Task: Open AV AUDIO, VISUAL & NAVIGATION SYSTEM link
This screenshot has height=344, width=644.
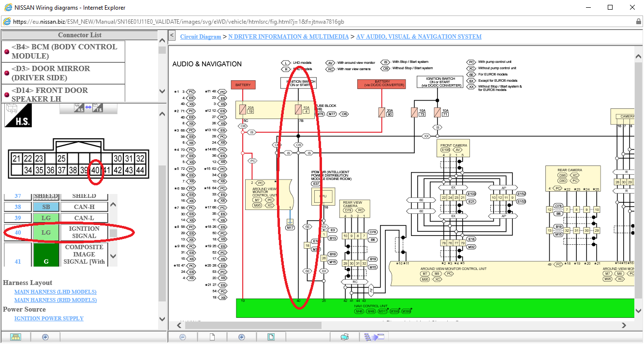Action: point(419,37)
